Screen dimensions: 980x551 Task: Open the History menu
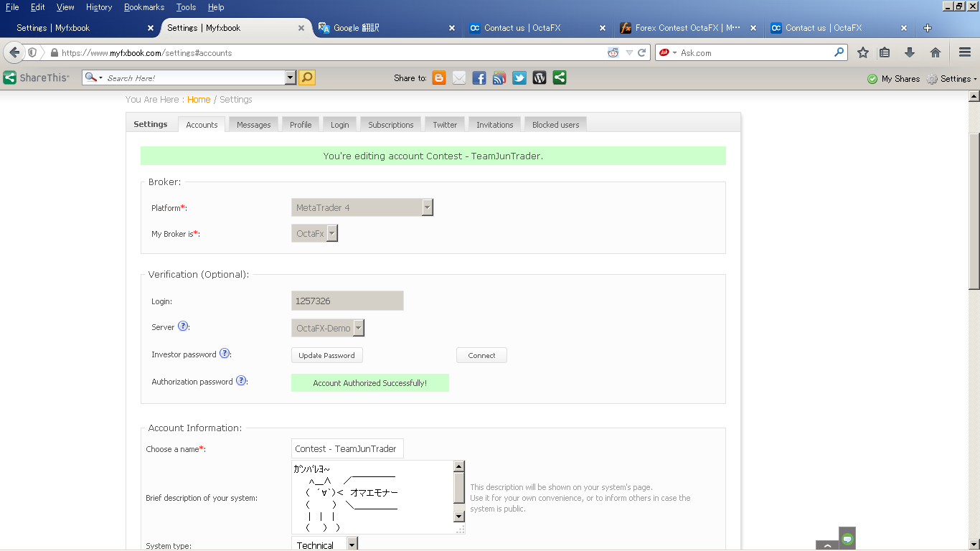pyautogui.click(x=98, y=7)
